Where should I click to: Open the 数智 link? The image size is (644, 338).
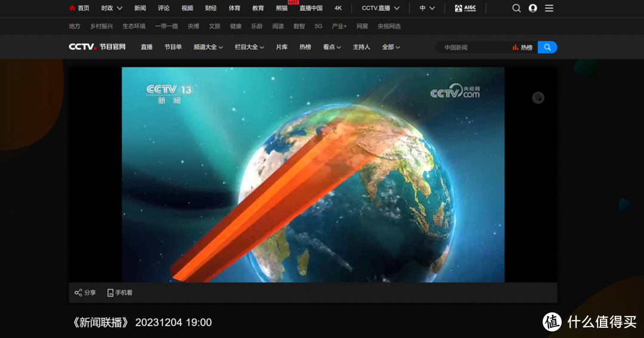click(x=299, y=26)
